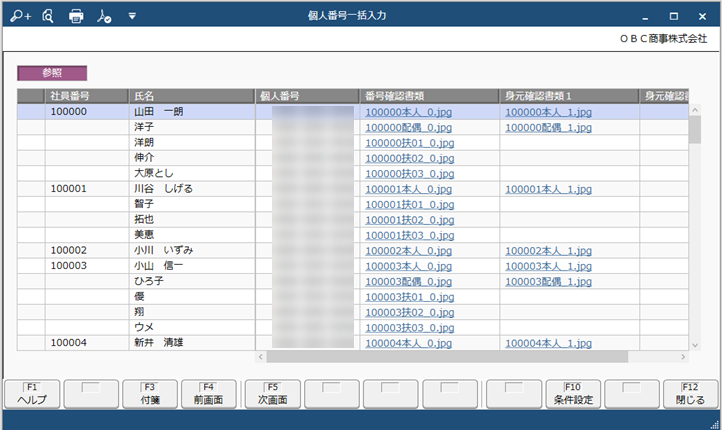
Task: Click the horizontal scrollbar right arrow
Action: (x=683, y=357)
